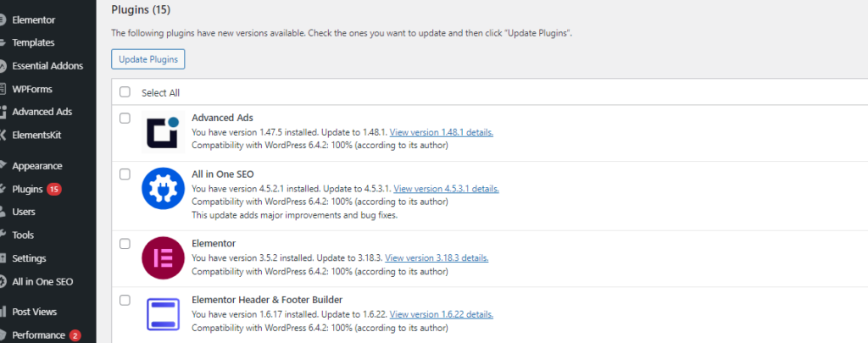868x343 pixels.
Task: Click the Plugins plug icon in sidebar
Action: pyautogui.click(x=3, y=189)
